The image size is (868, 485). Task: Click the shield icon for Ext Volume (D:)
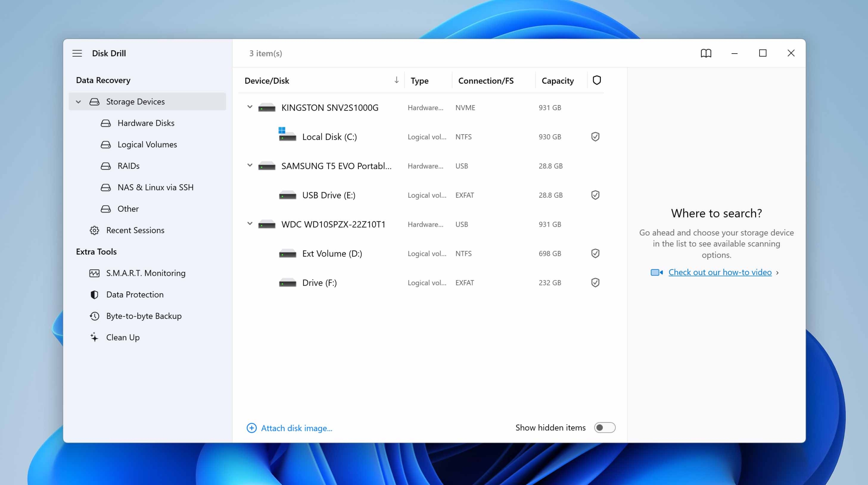(x=595, y=253)
